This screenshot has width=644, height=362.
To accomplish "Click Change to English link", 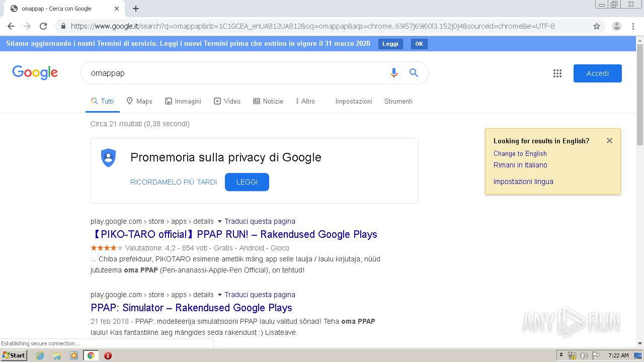I will click(x=520, y=153).
